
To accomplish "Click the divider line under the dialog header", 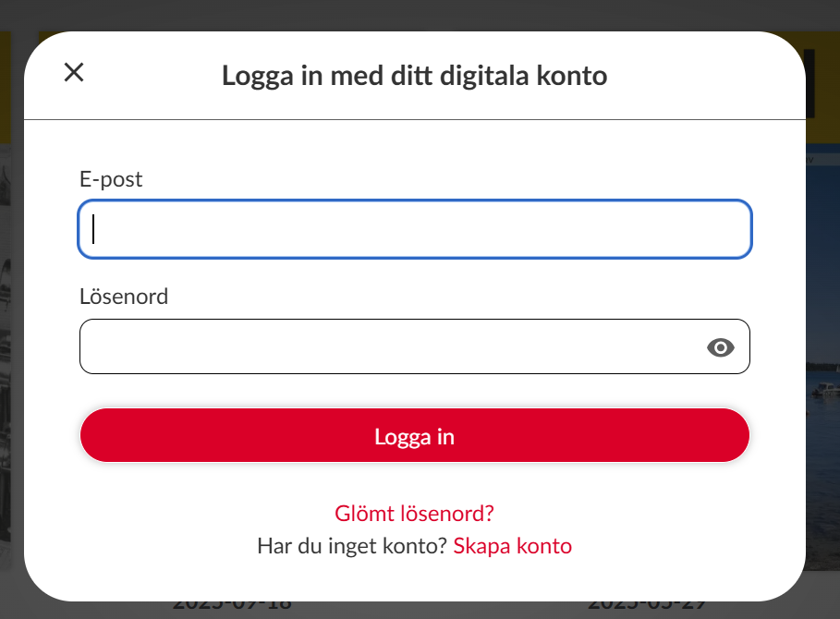I will 414,120.
